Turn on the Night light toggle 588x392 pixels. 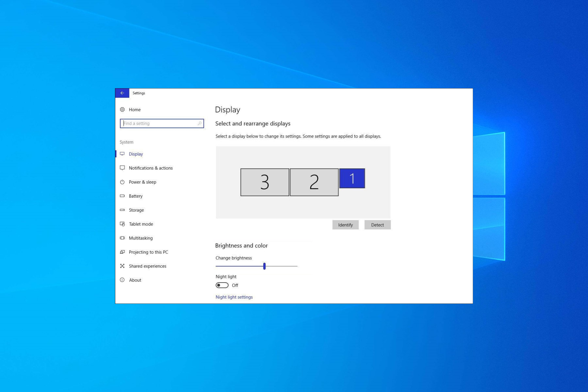(x=222, y=285)
